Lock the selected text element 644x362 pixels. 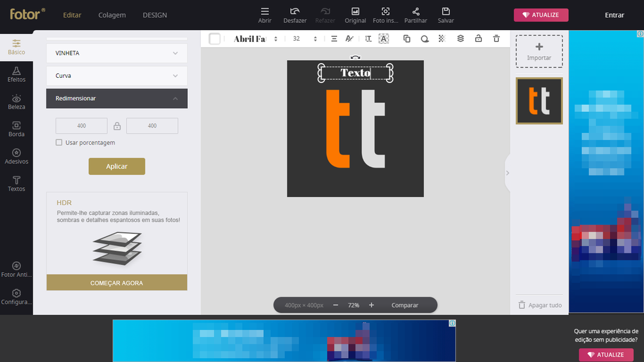(x=478, y=39)
